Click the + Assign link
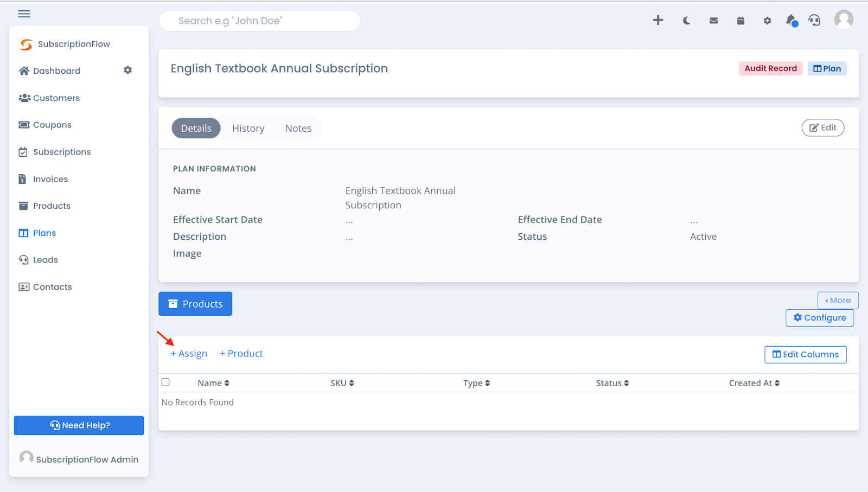Viewport: 868px width, 492px height. tap(189, 353)
